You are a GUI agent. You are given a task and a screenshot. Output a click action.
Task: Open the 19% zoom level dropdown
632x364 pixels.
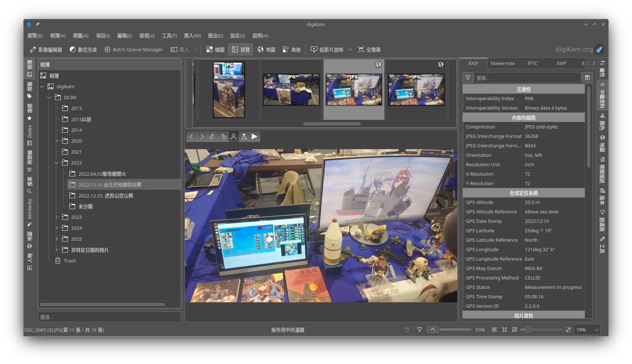coord(596,330)
